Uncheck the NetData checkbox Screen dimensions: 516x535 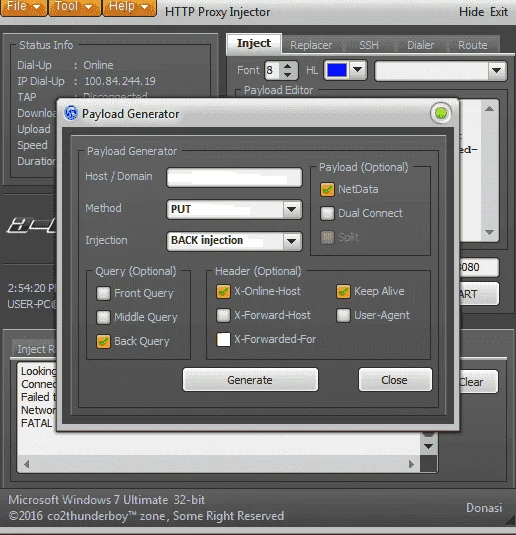(x=327, y=189)
